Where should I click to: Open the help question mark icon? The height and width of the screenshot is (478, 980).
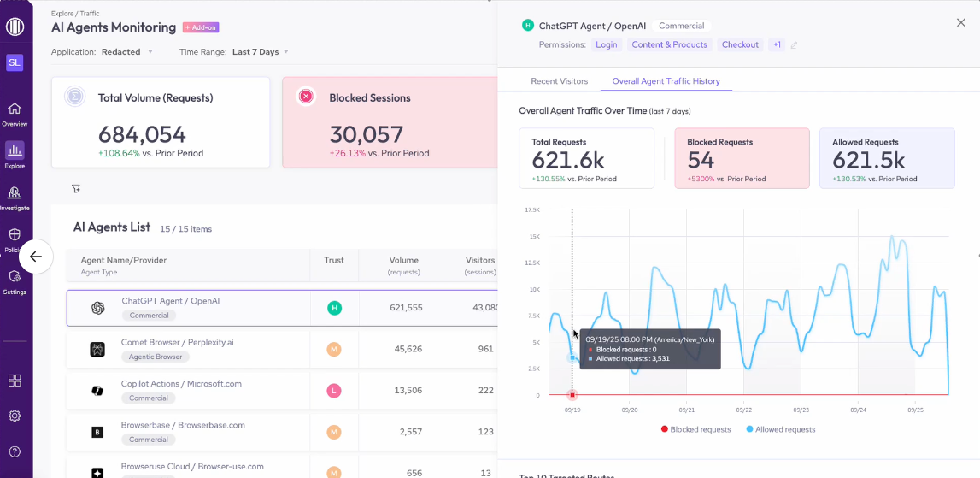[15, 451]
